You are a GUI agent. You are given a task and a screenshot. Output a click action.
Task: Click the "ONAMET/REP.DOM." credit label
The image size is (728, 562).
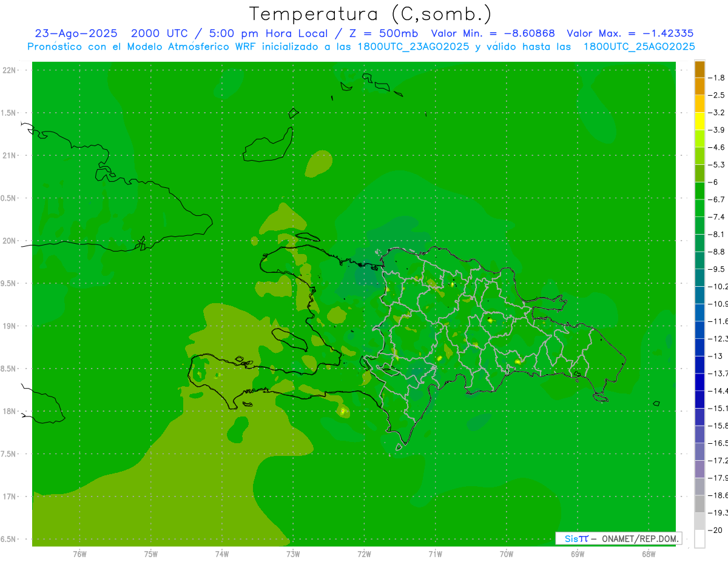pyautogui.click(x=639, y=538)
